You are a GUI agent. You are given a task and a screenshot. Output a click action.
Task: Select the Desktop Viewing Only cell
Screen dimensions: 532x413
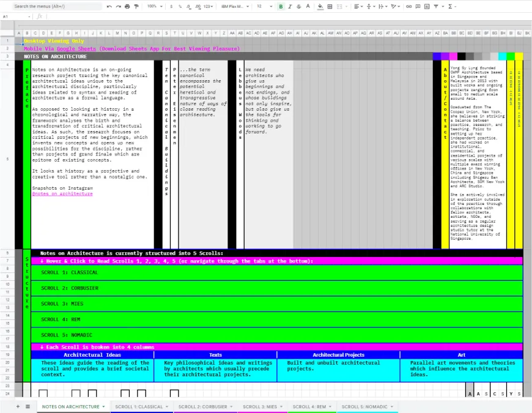coord(54,41)
